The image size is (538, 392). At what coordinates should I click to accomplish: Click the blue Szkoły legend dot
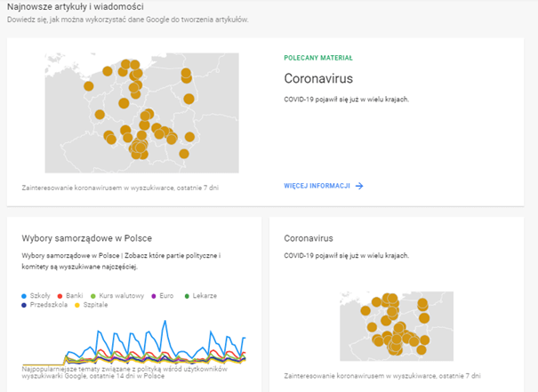[x=25, y=295]
